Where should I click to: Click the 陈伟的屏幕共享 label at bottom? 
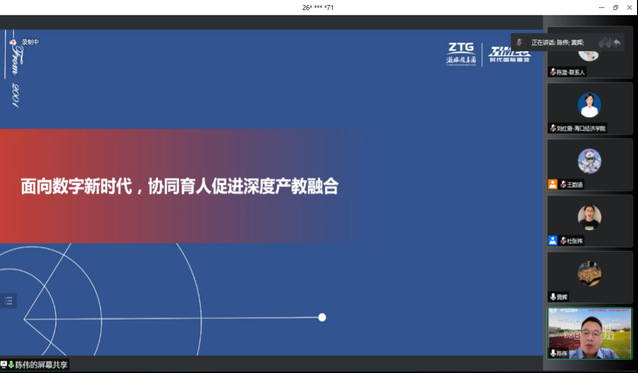coord(42,364)
